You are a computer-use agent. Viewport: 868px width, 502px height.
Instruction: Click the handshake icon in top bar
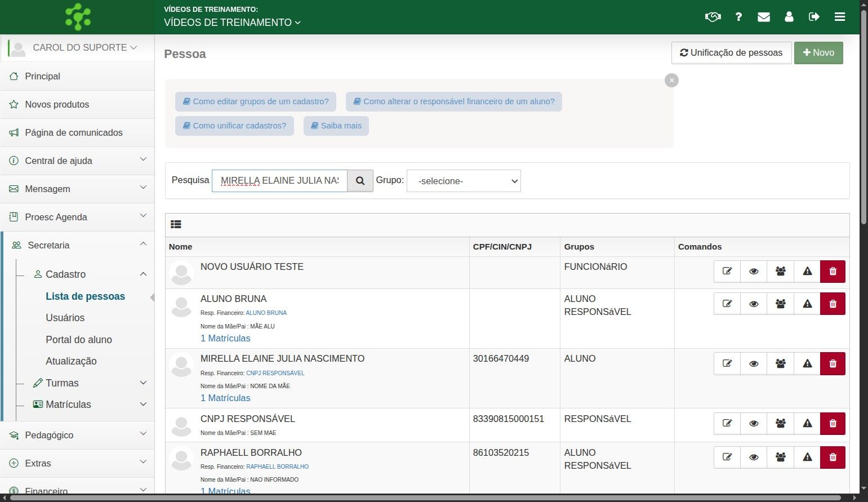click(713, 17)
